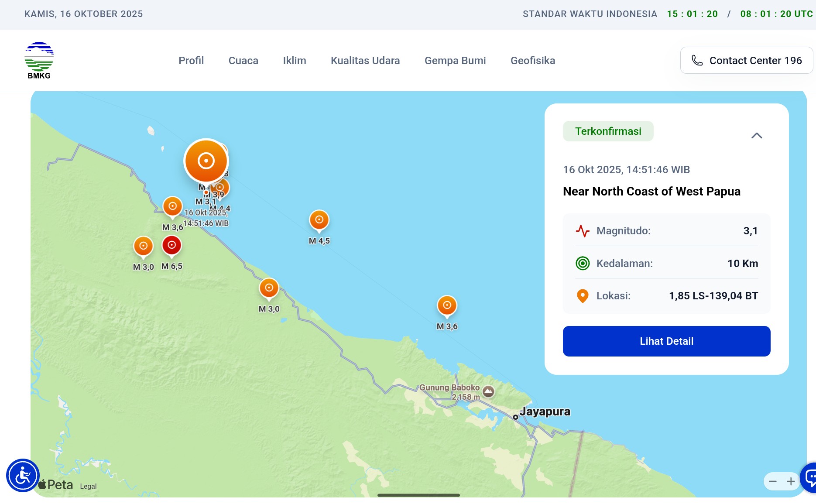The image size is (816, 504).
Task: Click the large highlighted earthquake marker
Action: point(206,161)
